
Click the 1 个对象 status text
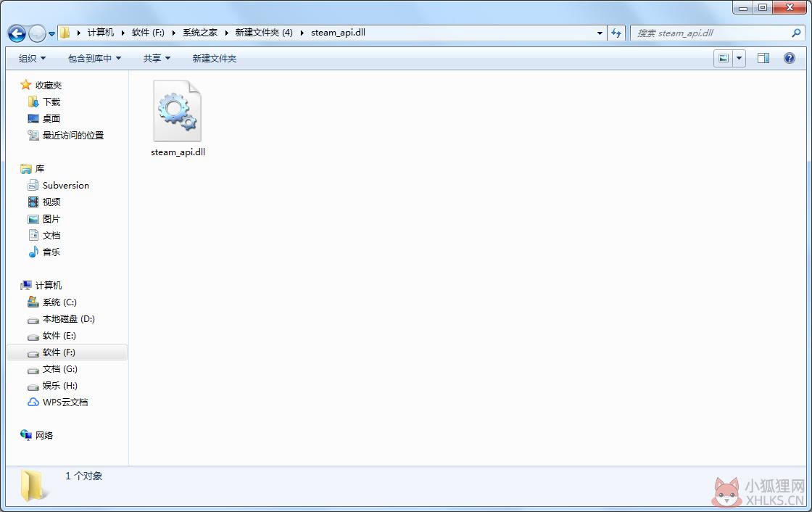point(84,476)
